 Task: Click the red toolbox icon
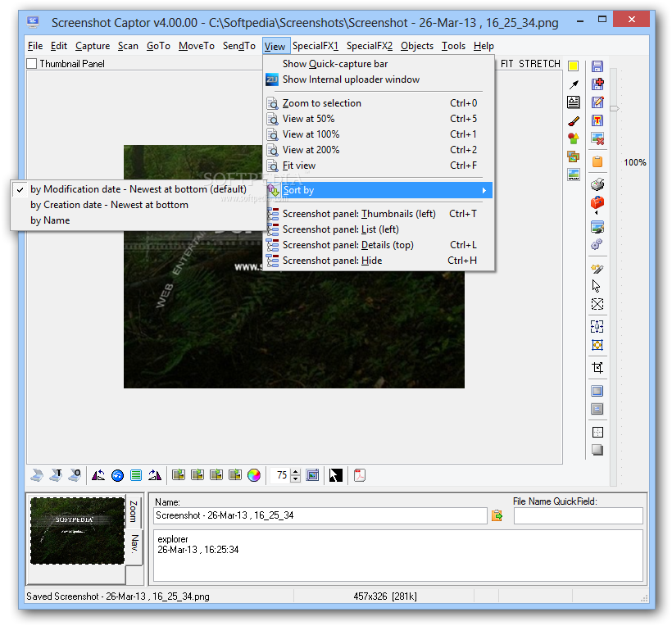(597, 202)
